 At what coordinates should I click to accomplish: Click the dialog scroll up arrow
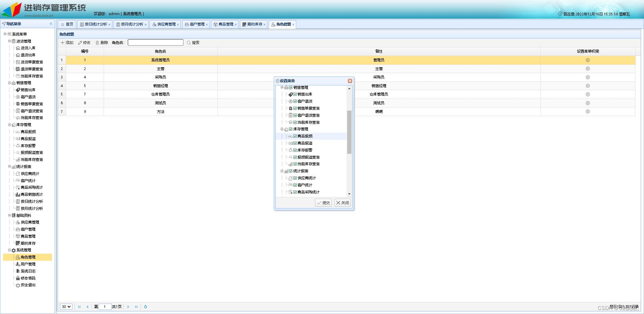pyautogui.click(x=349, y=88)
